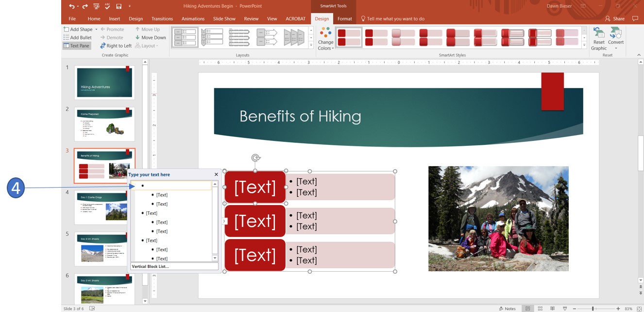644x312 pixels.
Task: Open Change Colors dropdown
Action: 325,39
